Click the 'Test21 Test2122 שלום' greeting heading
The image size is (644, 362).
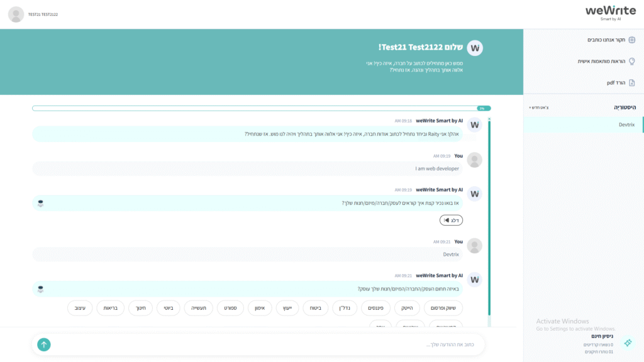[x=421, y=47]
